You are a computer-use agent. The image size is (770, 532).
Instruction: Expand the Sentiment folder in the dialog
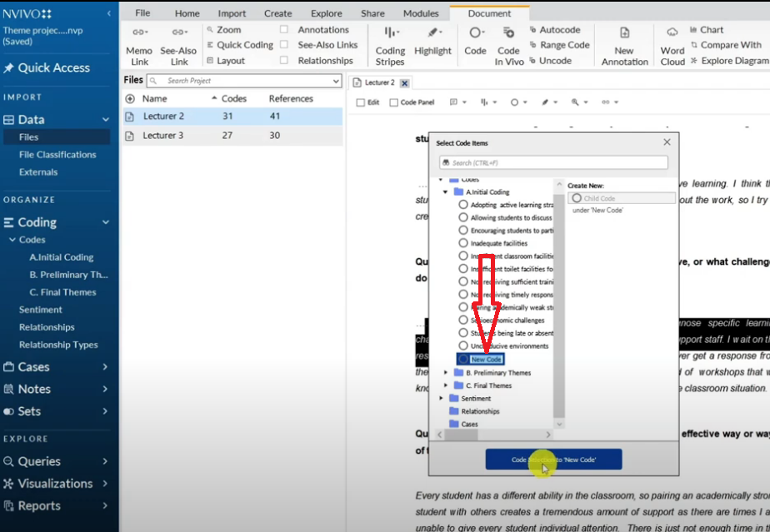coord(441,398)
